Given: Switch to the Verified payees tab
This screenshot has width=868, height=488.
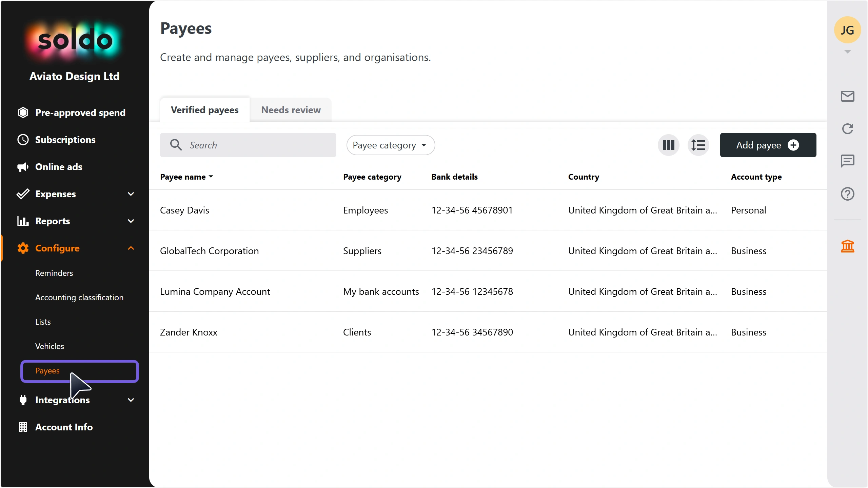Looking at the screenshot, I should pos(205,110).
